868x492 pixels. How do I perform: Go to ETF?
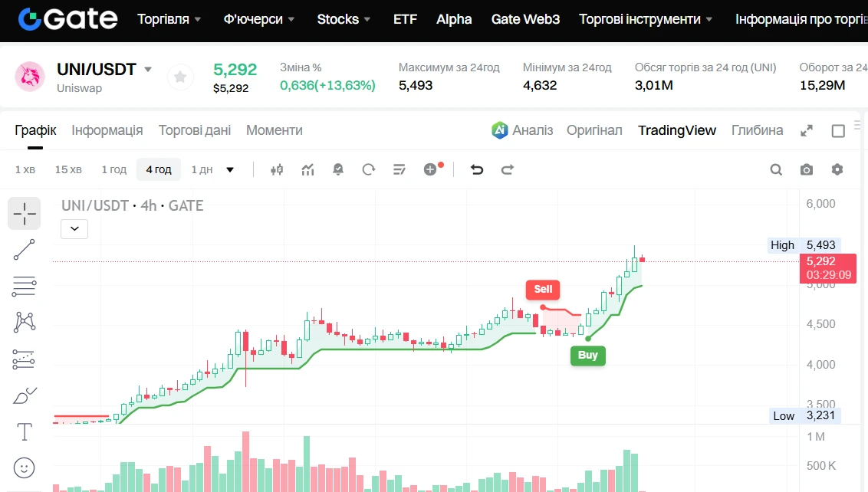(x=405, y=19)
